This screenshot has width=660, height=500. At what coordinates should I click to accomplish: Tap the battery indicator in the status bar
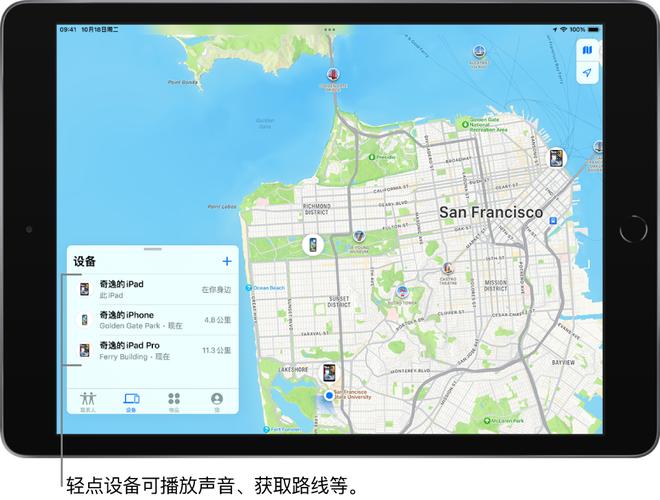pyautogui.click(x=593, y=29)
